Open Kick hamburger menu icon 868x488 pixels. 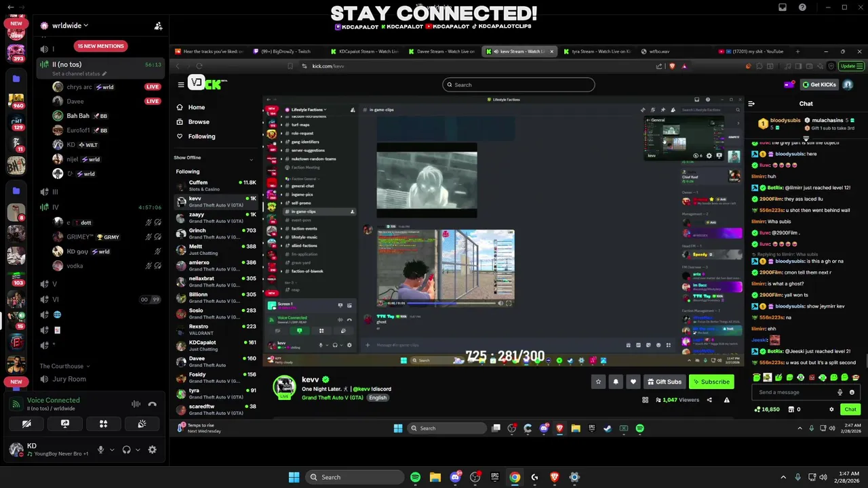[x=181, y=85]
